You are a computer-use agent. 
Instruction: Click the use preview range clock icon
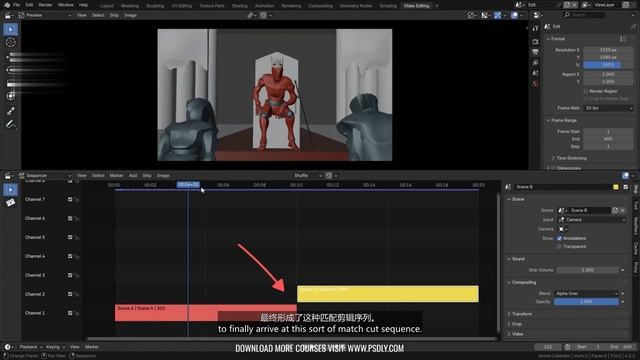567,347
